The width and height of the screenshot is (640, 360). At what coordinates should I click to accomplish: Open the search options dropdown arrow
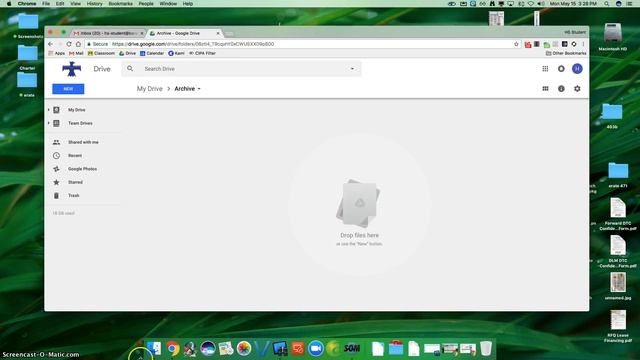pyautogui.click(x=352, y=69)
